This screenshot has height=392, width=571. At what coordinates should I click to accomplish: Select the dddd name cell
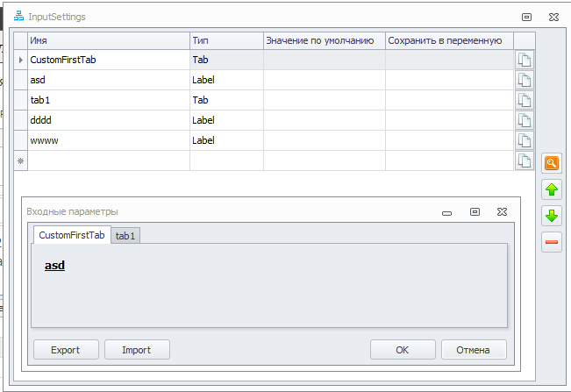[109, 120]
